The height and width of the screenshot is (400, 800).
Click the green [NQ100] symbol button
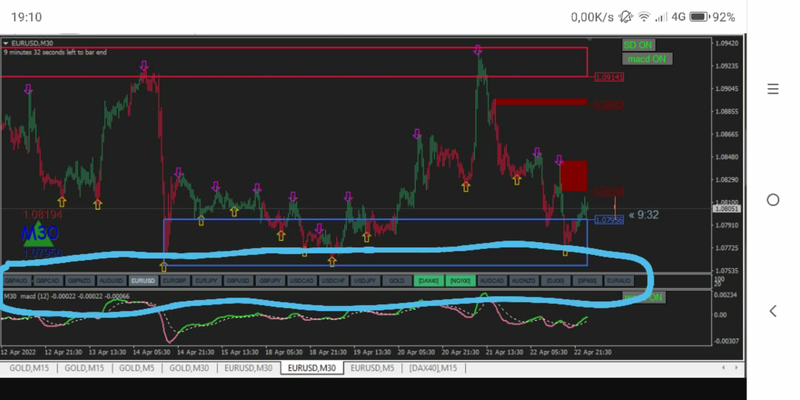pos(460,281)
